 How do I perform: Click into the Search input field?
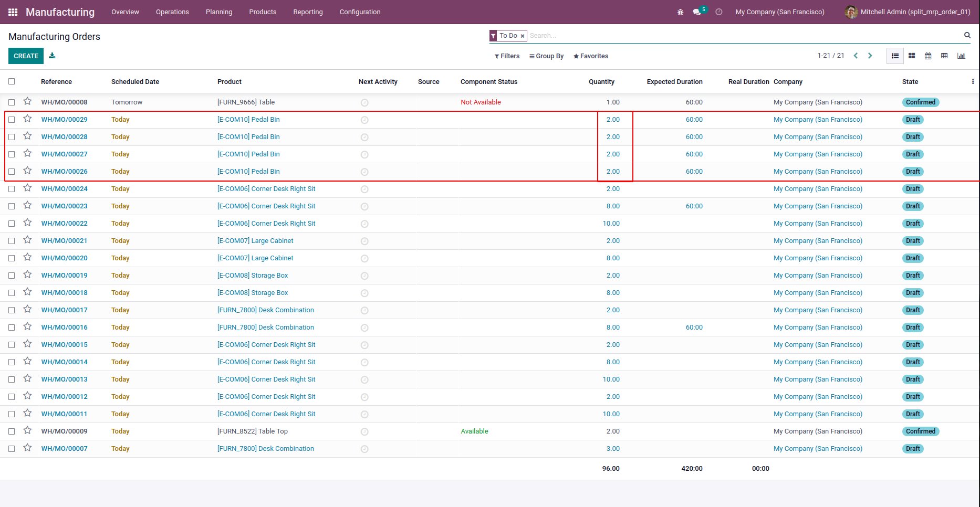pyautogui.click(x=735, y=36)
